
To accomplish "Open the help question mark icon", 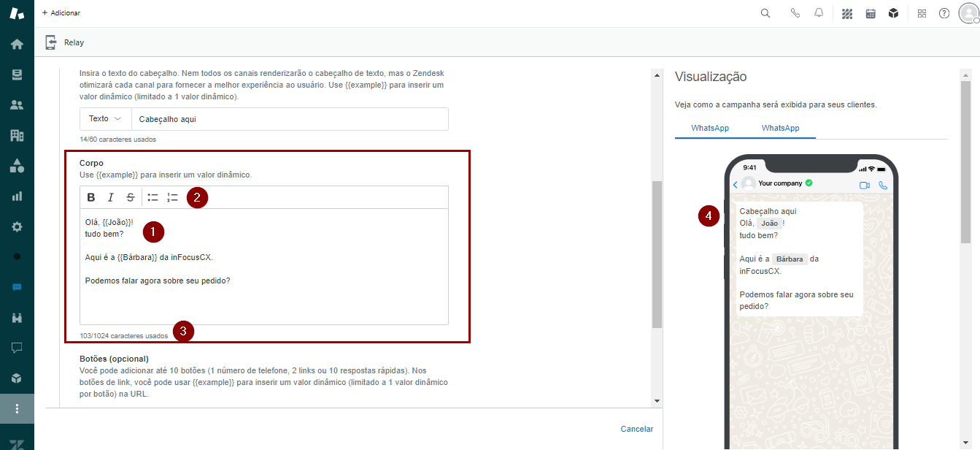I will 944,13.
